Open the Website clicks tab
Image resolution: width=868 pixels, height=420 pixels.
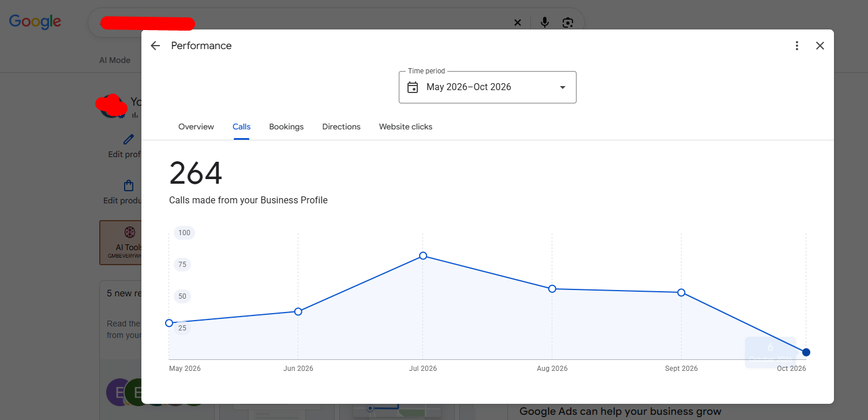pyautogui.click(x=406, y=127)
